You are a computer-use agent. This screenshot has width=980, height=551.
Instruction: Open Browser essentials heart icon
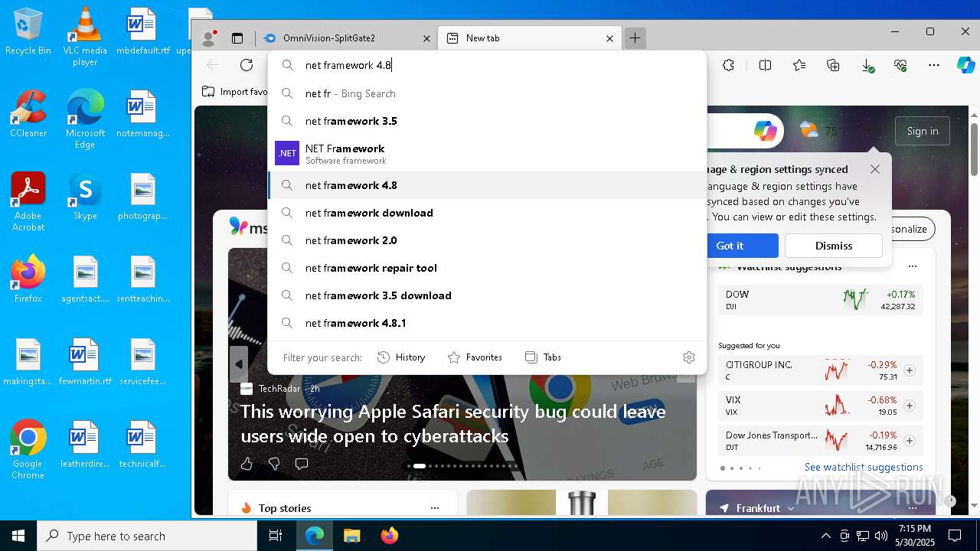tap(900, 66)
